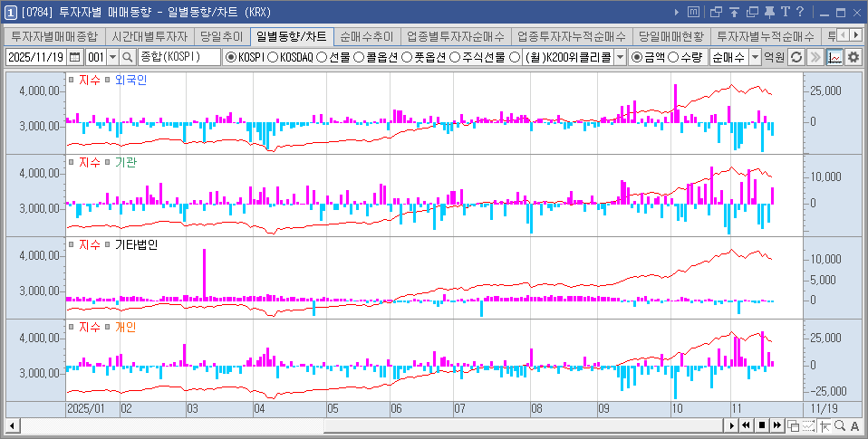868x439 pixels.
Task: Toggle the chart view icon
Action: coord(834,57)
